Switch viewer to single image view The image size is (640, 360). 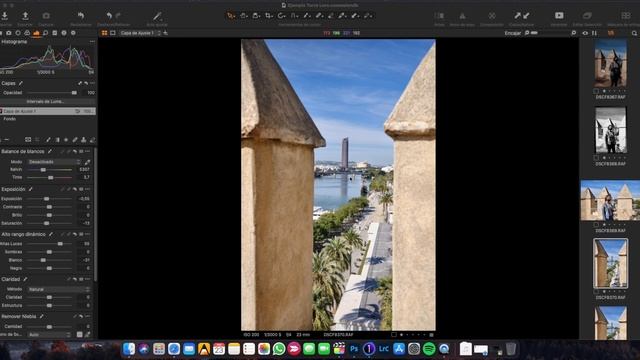(113, 33)
